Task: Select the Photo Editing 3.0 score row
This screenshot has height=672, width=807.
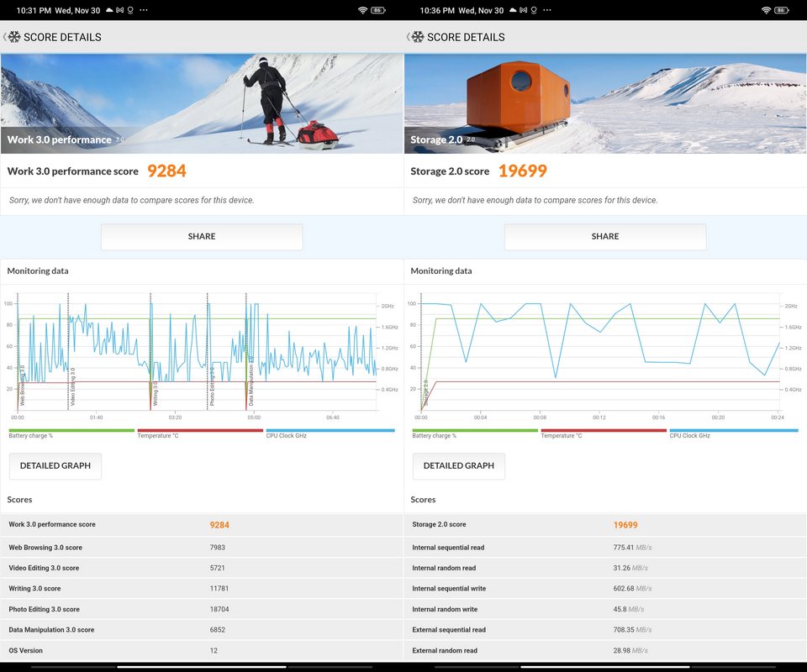Action: tap(202, 609)
